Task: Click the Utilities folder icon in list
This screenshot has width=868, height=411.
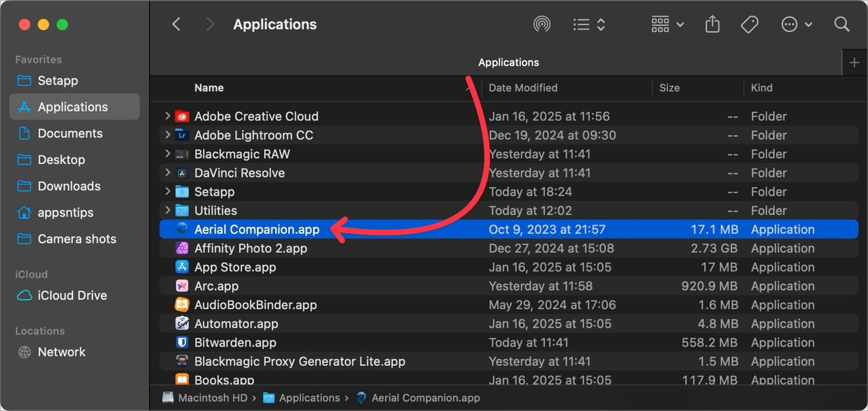Action: coord(182,211)
